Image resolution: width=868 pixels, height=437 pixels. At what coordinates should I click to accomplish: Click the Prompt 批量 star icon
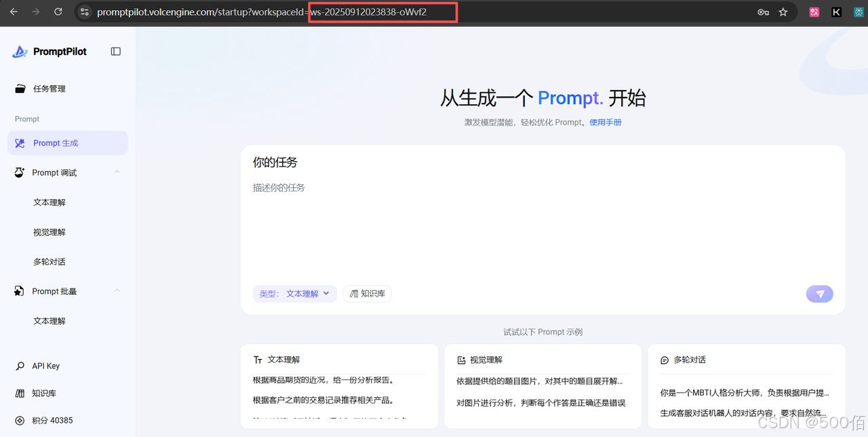pos(20,291)
